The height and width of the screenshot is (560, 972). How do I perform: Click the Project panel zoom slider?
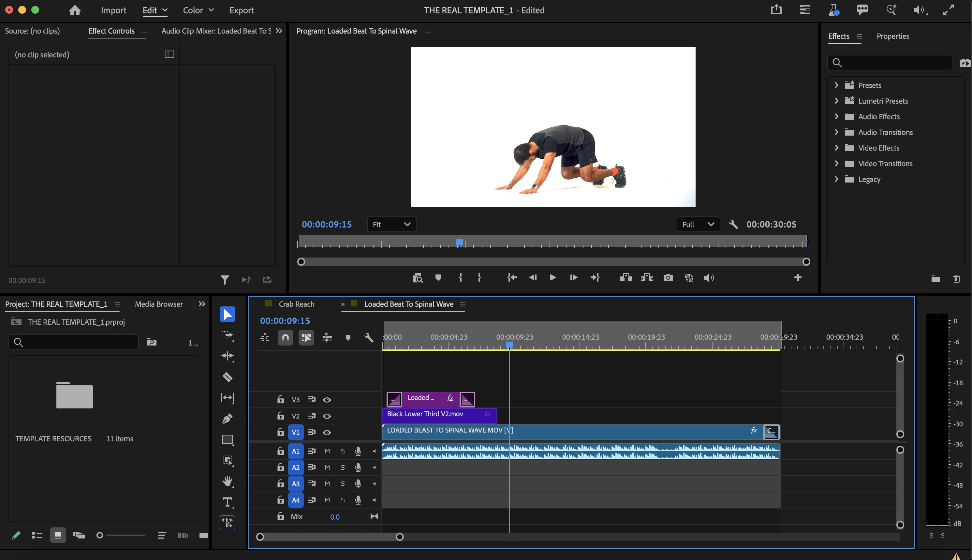click(121, 535)
